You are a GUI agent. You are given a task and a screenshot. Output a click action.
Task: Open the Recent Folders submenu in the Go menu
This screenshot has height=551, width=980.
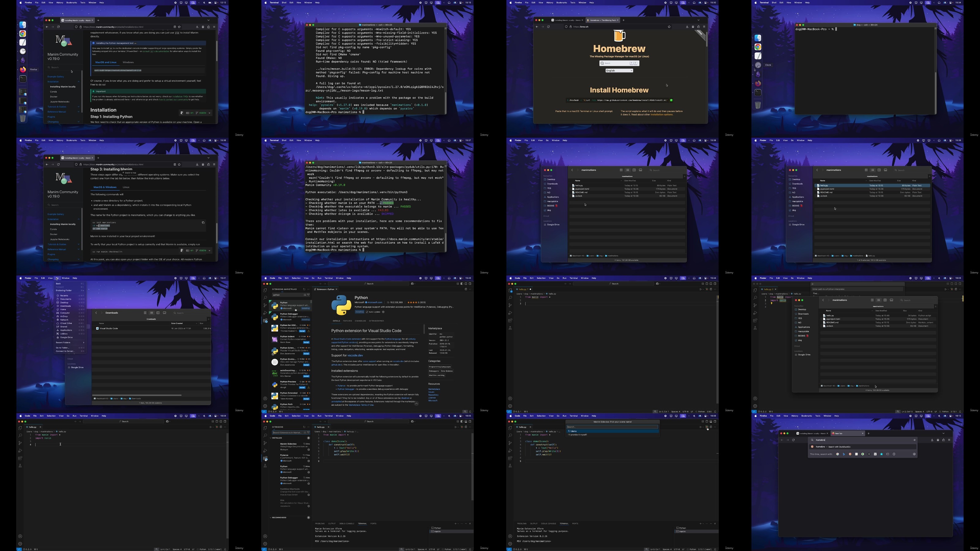pyautogui.click(x=70, y=343)
